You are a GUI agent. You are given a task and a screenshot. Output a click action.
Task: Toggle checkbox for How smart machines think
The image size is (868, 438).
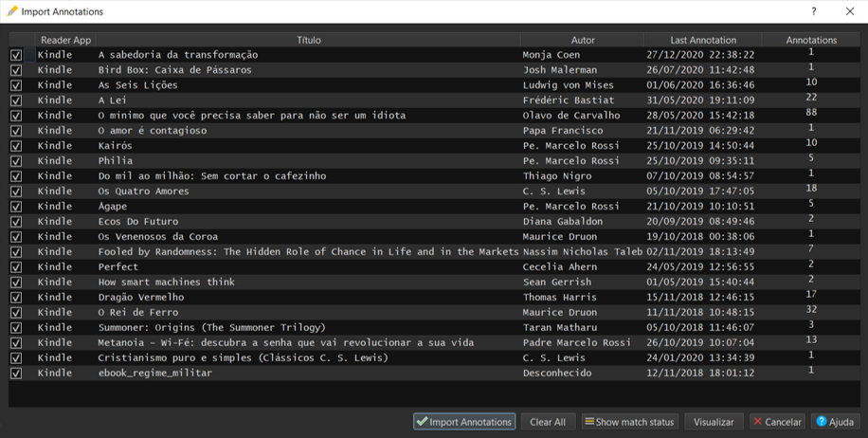pyautogui.click(x=16, y=283)
